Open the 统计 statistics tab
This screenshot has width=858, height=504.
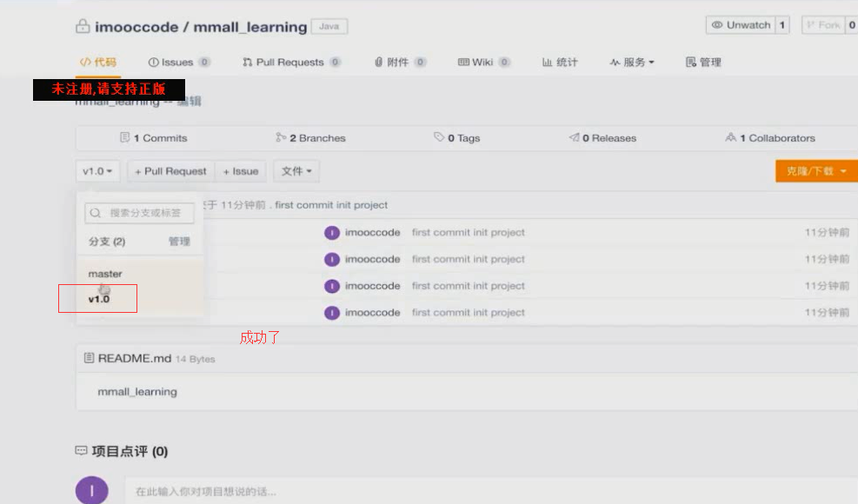tap(560, 63)
